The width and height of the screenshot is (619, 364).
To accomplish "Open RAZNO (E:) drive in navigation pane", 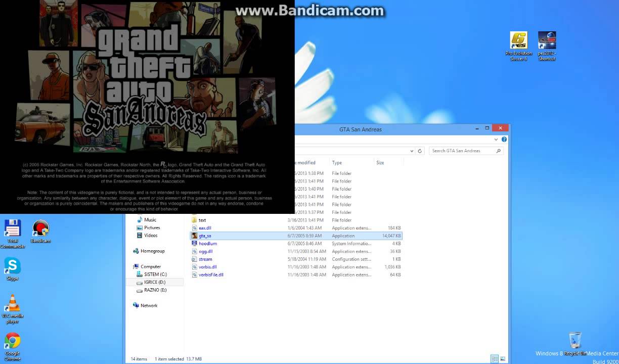I will click(x=155, y=290).
